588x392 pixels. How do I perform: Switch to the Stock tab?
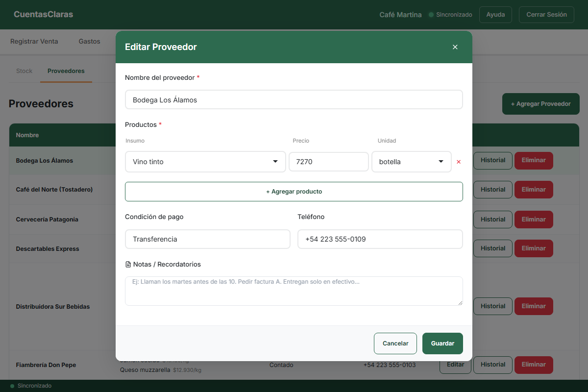click(x=24, y=71)
